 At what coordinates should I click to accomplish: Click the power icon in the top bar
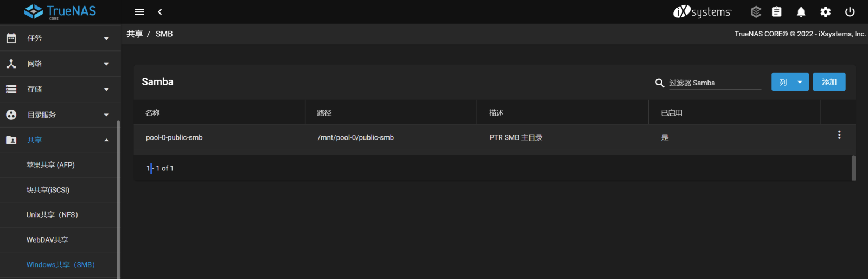pos(850,12)
